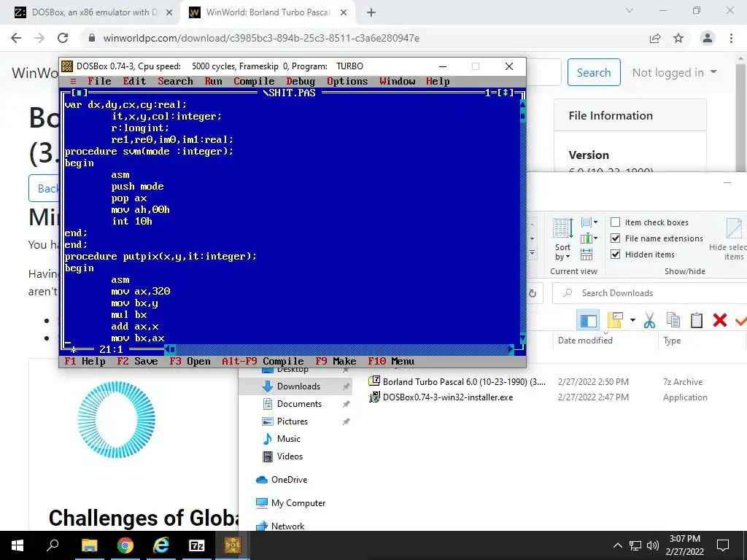Click the editor window close box

[x=79, y=93]
